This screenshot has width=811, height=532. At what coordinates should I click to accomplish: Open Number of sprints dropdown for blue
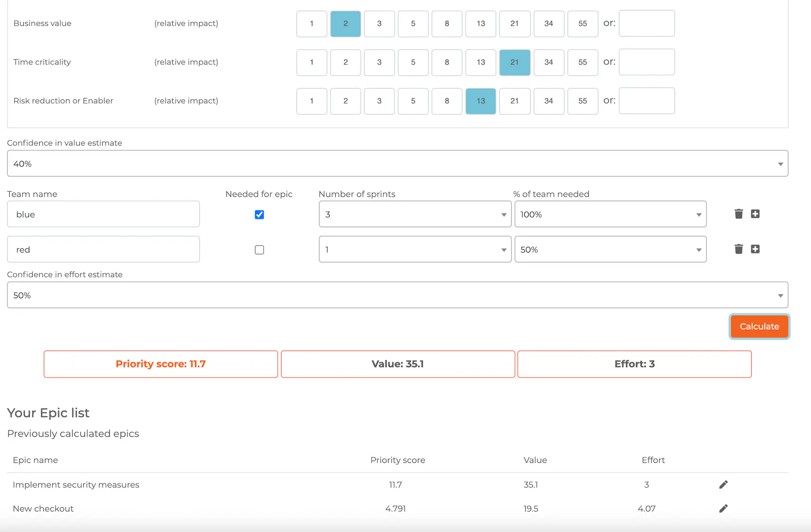[415, 214]
